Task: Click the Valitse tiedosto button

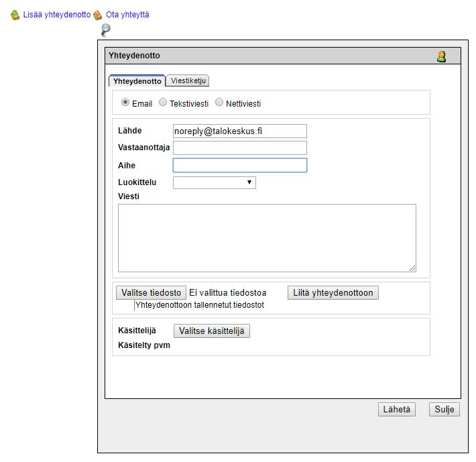Action: (x=151, y=292)
